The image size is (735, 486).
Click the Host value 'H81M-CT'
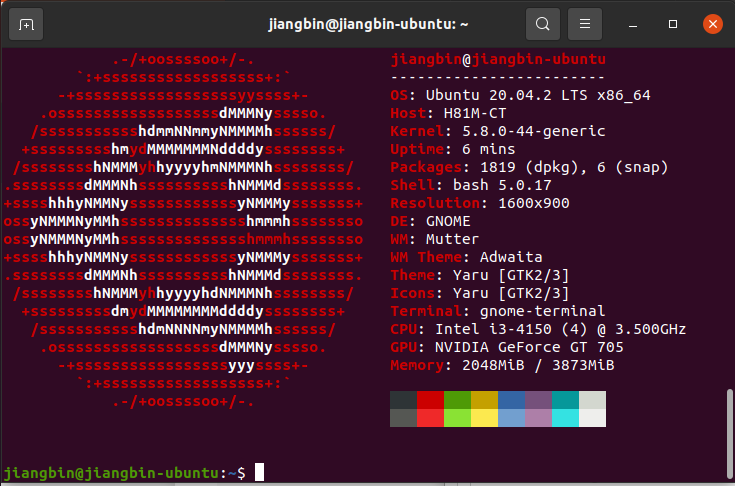(475, 113)
